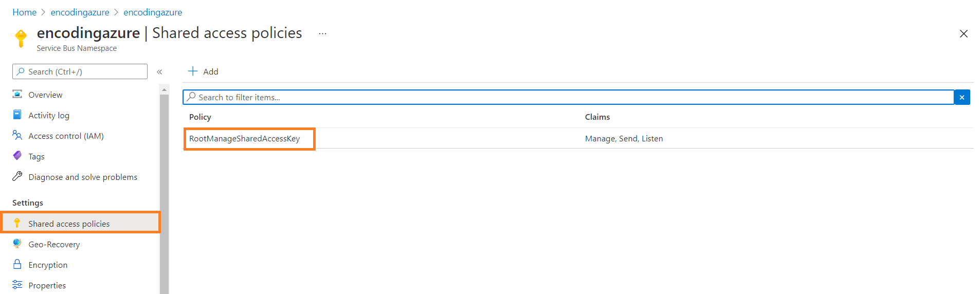
Task: Open the ellipsis more options menu
Action: tap(322, 34)
